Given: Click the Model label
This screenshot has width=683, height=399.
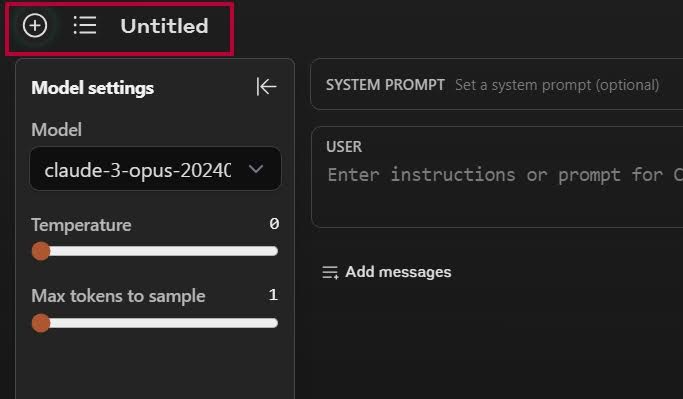Looking at the screenshot, I should point(57,130).
